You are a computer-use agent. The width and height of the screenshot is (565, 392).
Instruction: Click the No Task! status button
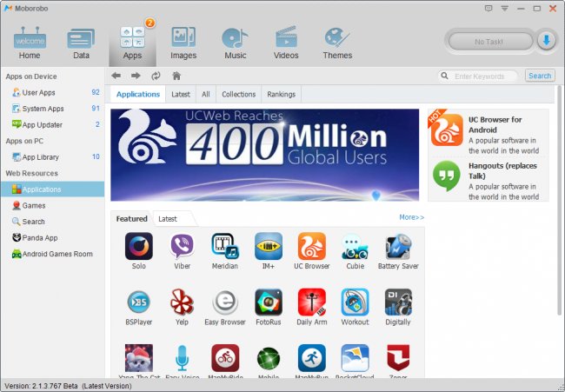(489, 42)
